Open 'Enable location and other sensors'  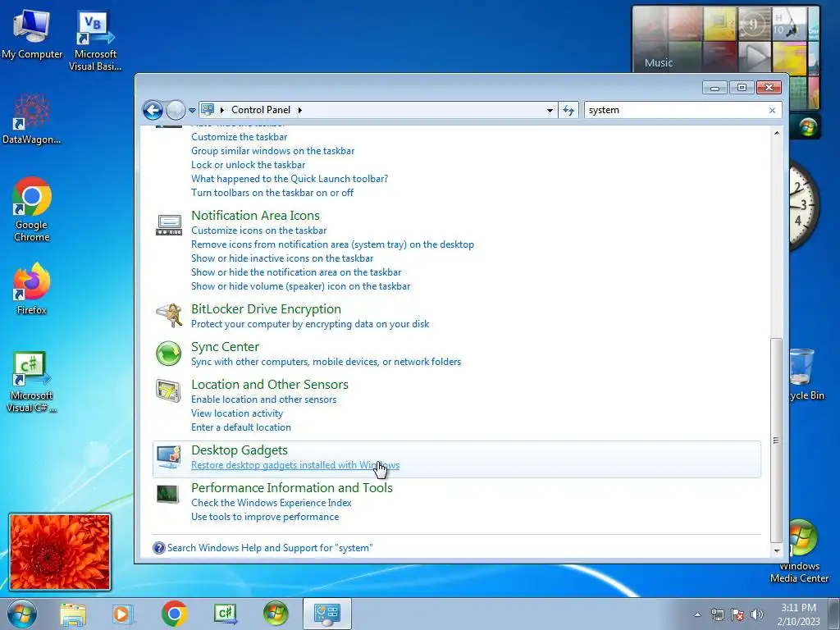click(x=263, y=399)
